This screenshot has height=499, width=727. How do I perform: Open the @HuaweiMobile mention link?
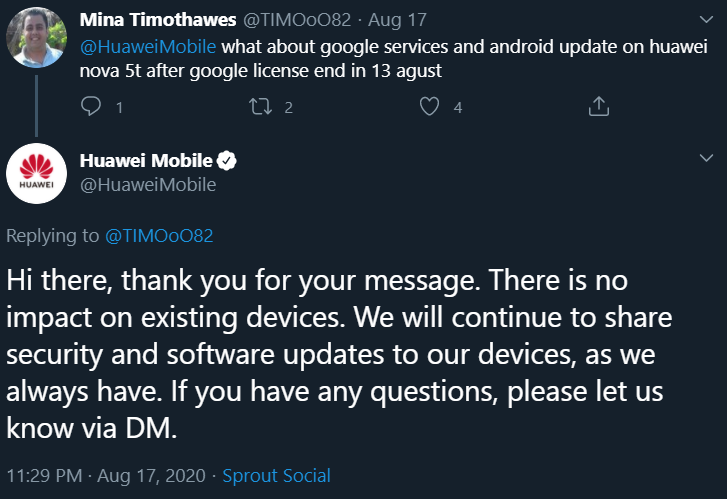[x=148, y=47]
